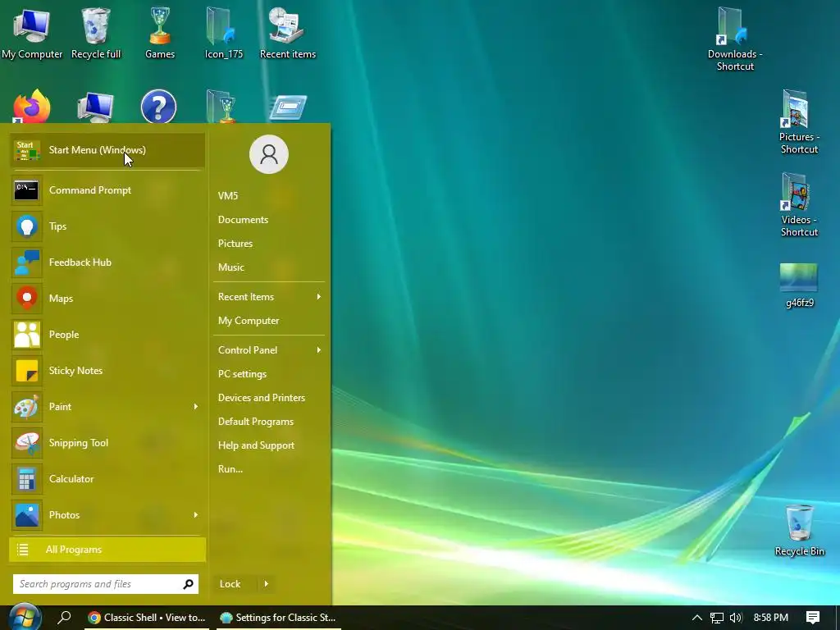
Task: Open Sticky Notes app icon
Action: point(27,371)
